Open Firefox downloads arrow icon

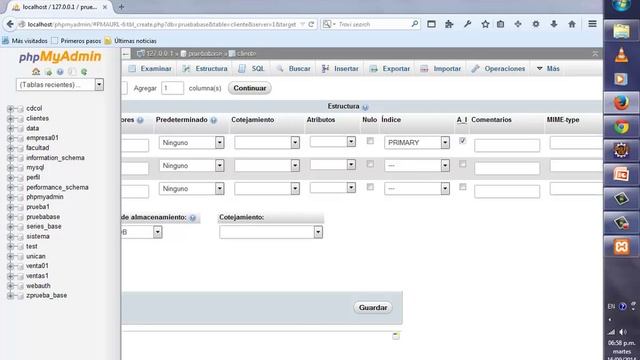(x=553, y=24)
